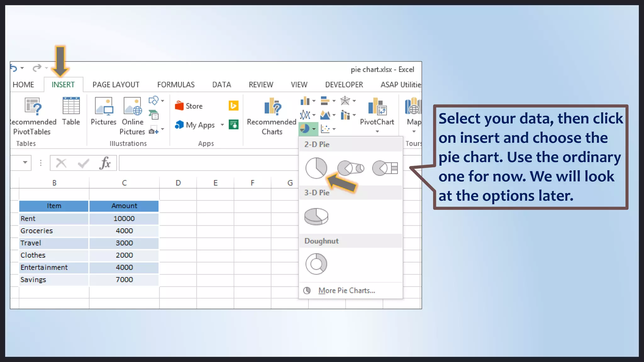
Task: Select column B header
Action: [x=54, y=183]
